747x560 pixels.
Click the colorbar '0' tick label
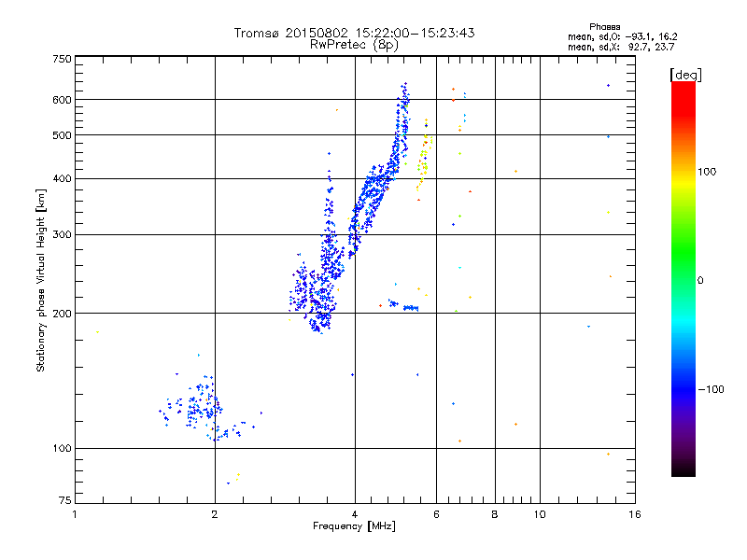pyautogui.click(x=700, y=280)
